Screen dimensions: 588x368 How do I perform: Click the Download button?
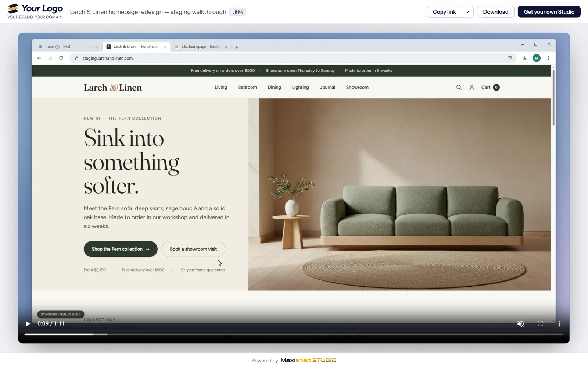coord(495,12)
